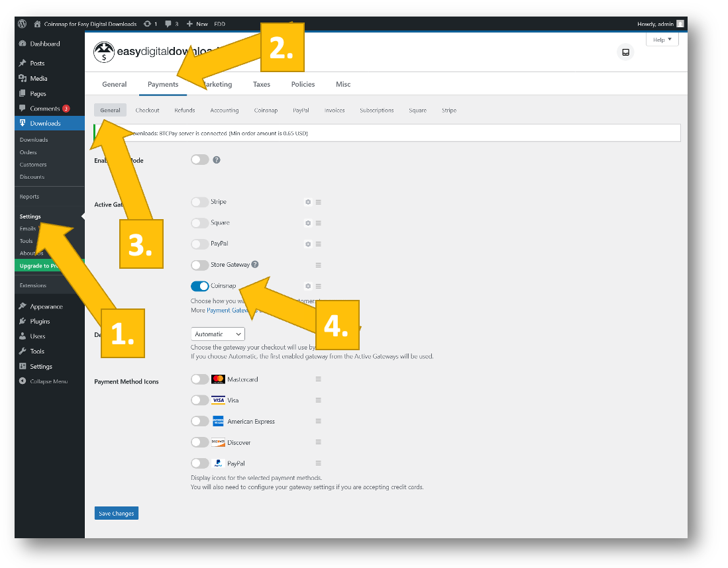Open the Downloads menu in the sidebar
728x568 pixels.
coord(49,123)
